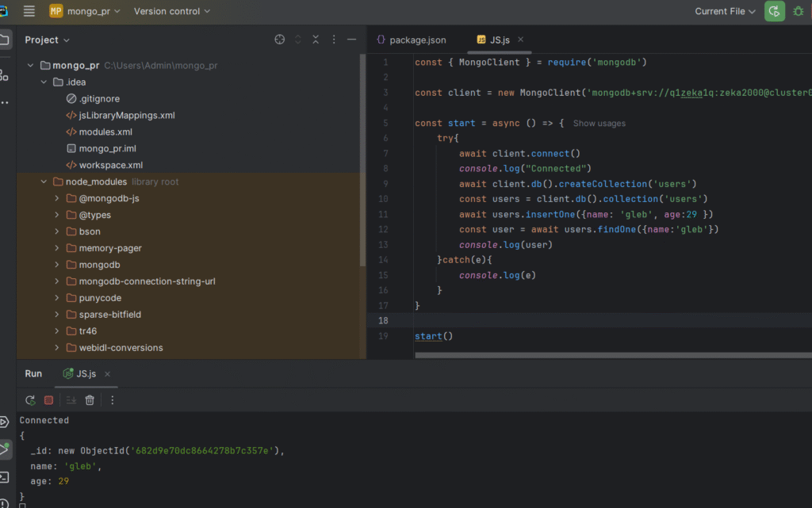Open the Run tool window sidebar icon

(5, 449)
